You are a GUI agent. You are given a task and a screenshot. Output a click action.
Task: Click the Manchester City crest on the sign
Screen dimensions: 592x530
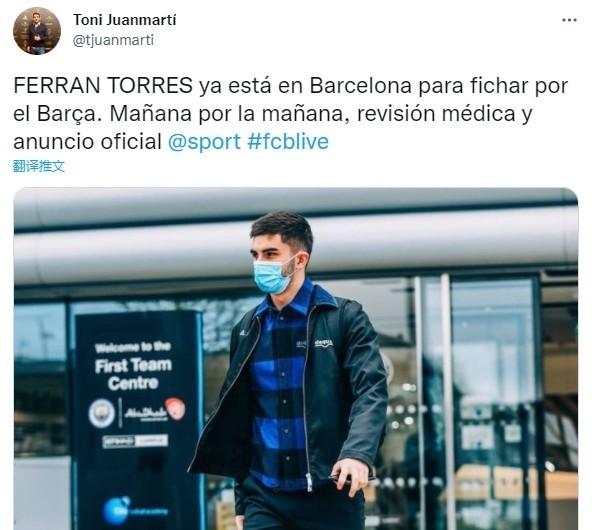point(102,413)
